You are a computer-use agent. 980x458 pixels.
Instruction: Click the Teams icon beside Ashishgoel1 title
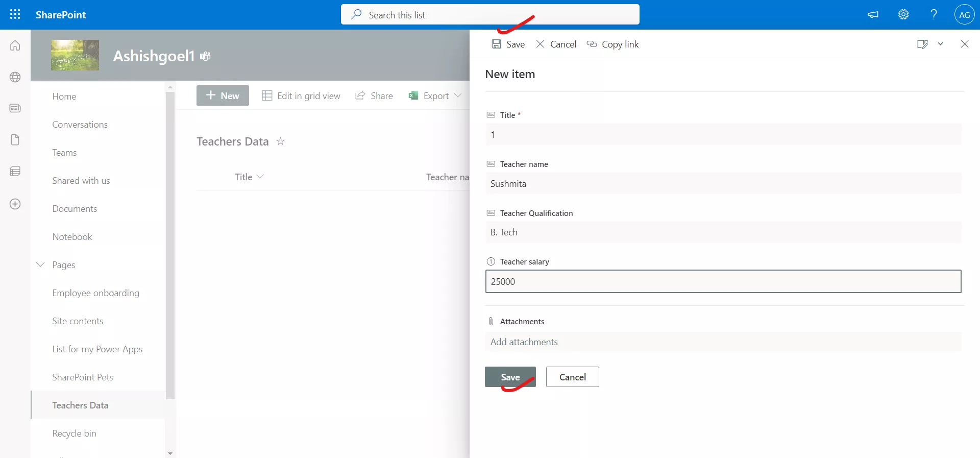(x=205, y=56)
